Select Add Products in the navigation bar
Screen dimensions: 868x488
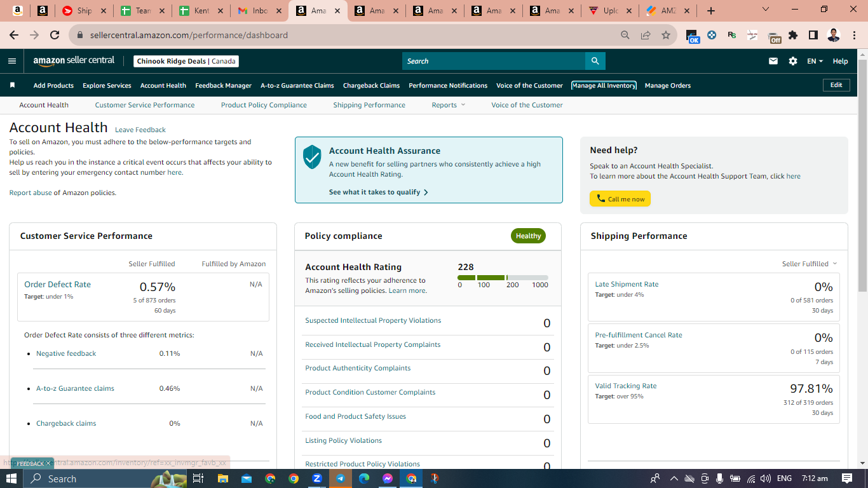[53, 85]
